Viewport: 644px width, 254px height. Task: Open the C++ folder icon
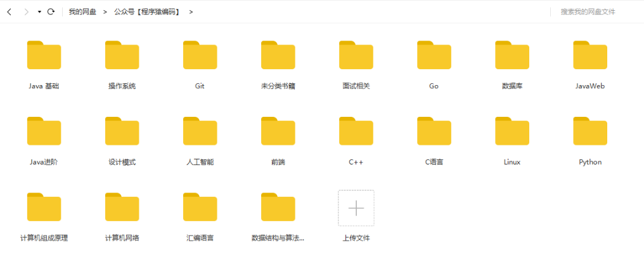pos(356,131)
